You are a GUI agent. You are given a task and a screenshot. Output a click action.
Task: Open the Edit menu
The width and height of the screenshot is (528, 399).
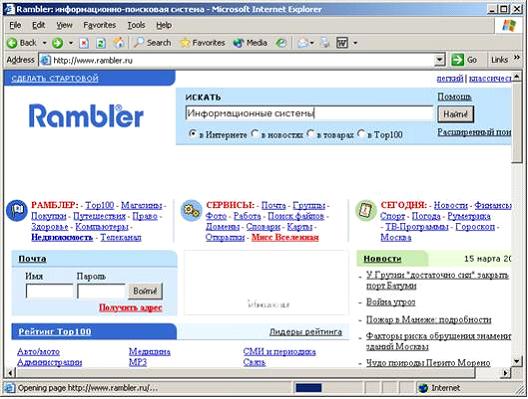[x=38, y=25]
